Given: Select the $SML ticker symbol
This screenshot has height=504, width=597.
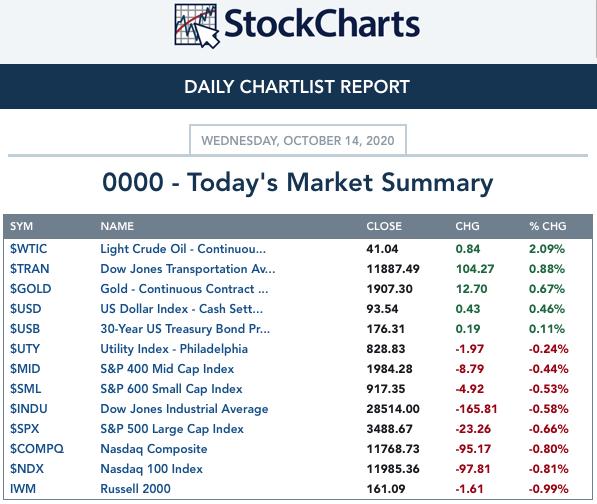Looking at the screenshot, I should (x=26, y=389).
